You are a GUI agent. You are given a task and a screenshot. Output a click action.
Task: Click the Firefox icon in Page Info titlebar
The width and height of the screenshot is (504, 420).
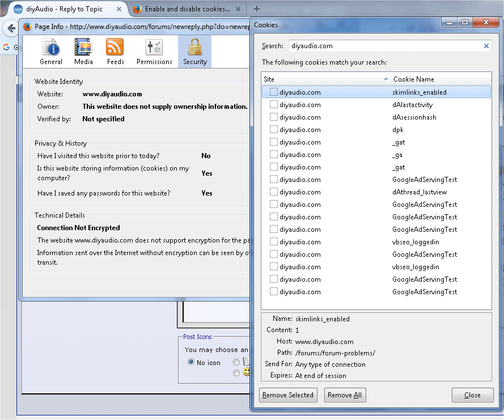click(27, 26)
